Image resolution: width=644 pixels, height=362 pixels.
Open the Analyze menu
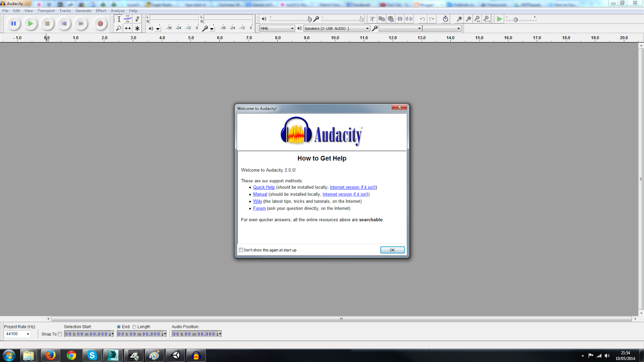(x=118, y=11)
